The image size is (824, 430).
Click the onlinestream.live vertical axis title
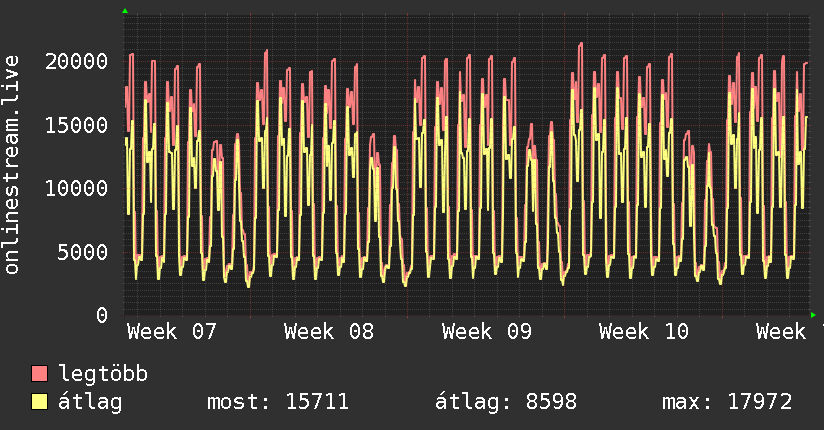click(x=12, y=165)
